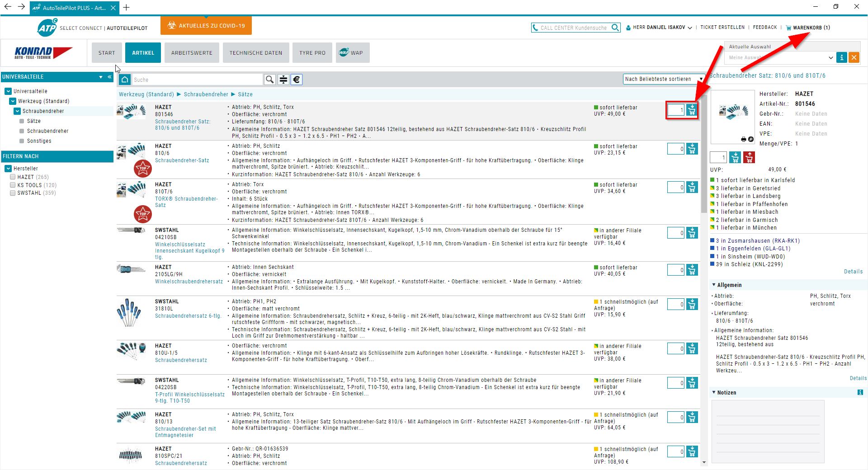Click Werkzeug (Standard) breadcrumb

146,94
